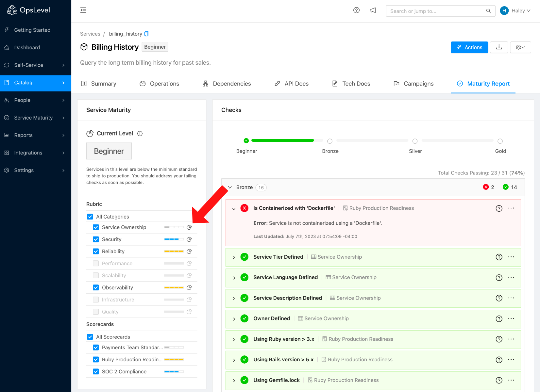
Task: Uncheck the Reliability category
Action: [x=96, y=252]
